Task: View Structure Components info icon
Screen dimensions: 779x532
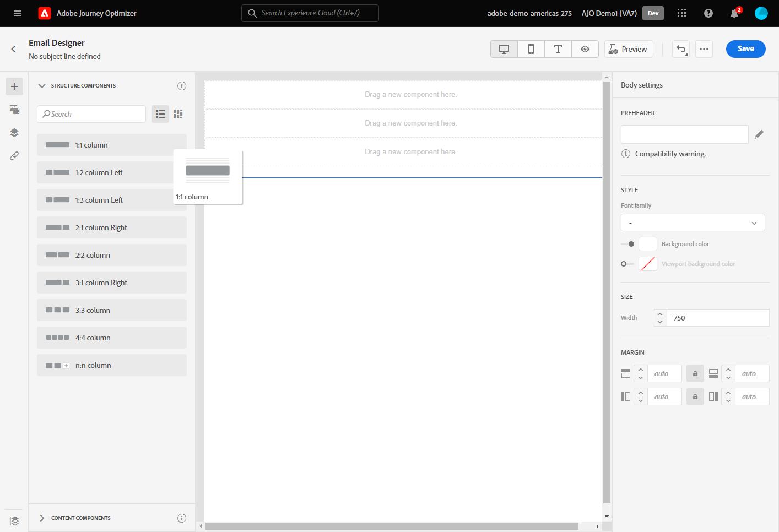Action: coord(182,86)
